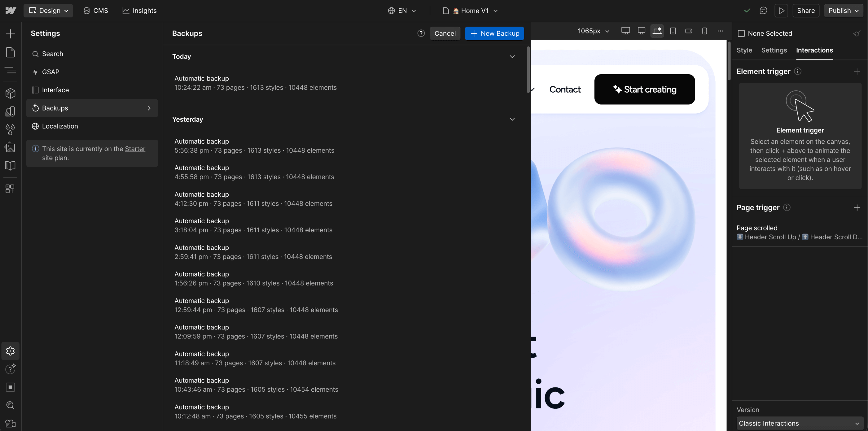Open the Pages panel
This screenshot has height=431, width=868.
coord(10,52)
